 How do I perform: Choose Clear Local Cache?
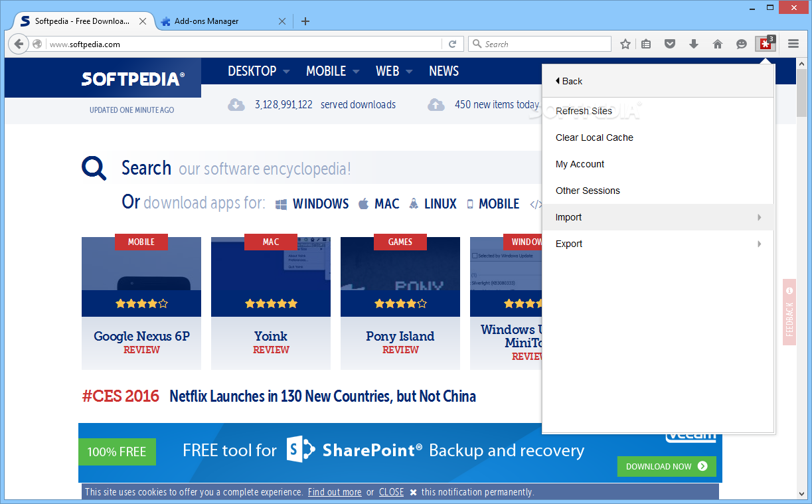658,137
